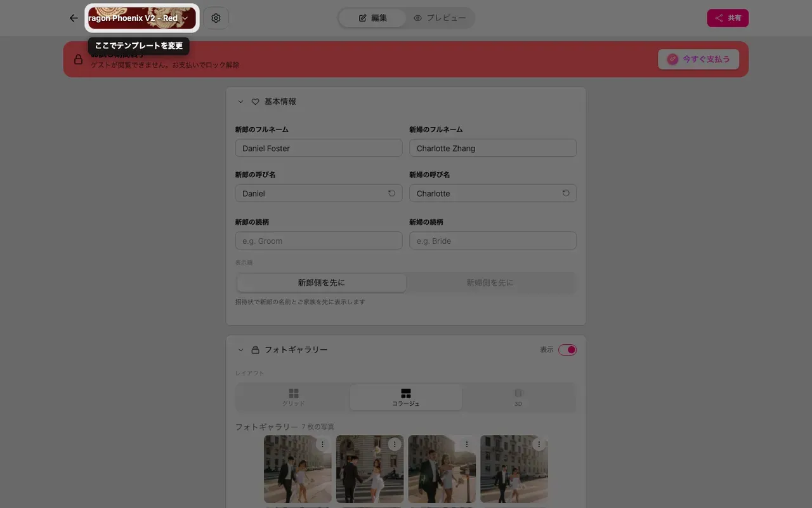Click the ここでテンプレートを変更 tooltip text
The width and height of the screenshot is (812, 508).
coord(139,46)
